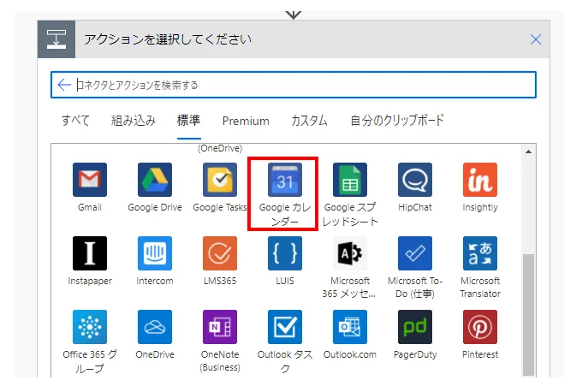The image size is (582, 392).
Task: Switch to the すべて tab
Action: (x=75, y=121)
